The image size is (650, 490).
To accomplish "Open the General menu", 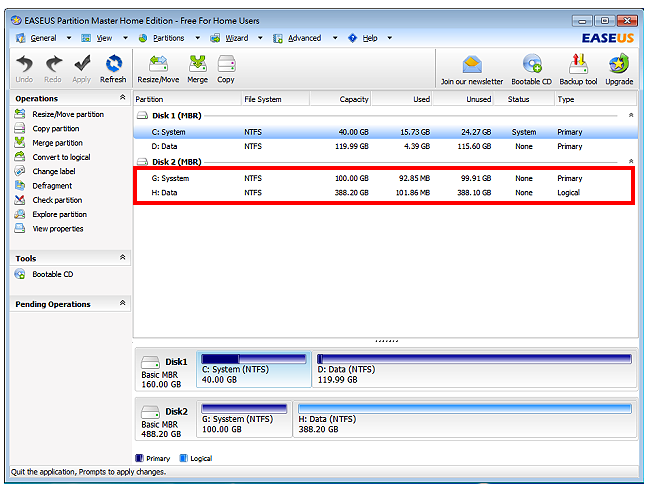I will pos(43,38).
